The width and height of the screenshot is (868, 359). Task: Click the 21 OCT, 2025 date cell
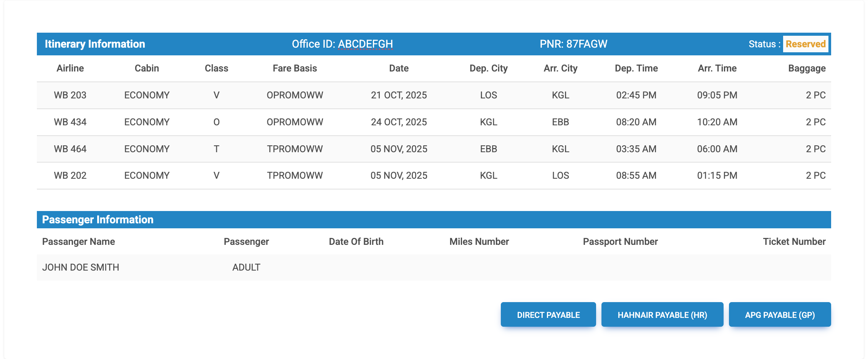point(399,95)
